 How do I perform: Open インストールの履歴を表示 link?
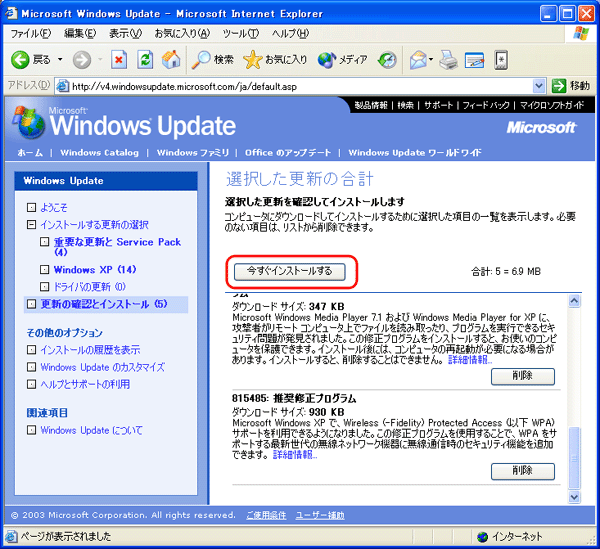pos(90,350)
